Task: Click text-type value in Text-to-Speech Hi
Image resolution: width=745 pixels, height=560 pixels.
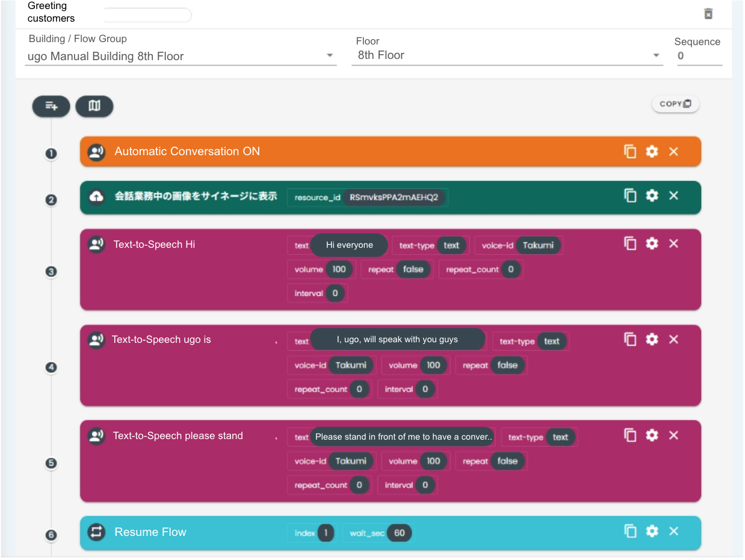Action: 451,245
